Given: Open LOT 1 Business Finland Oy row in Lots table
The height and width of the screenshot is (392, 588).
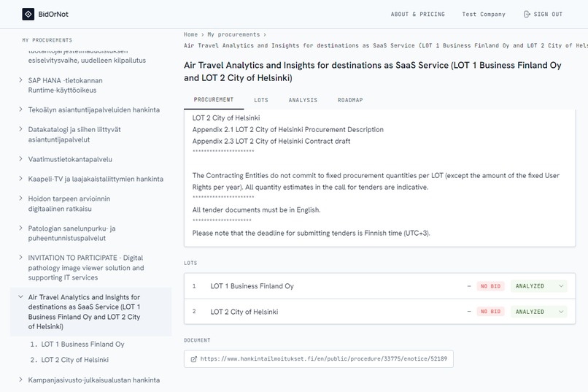Looking at the screenshot, I should point(380,286).
